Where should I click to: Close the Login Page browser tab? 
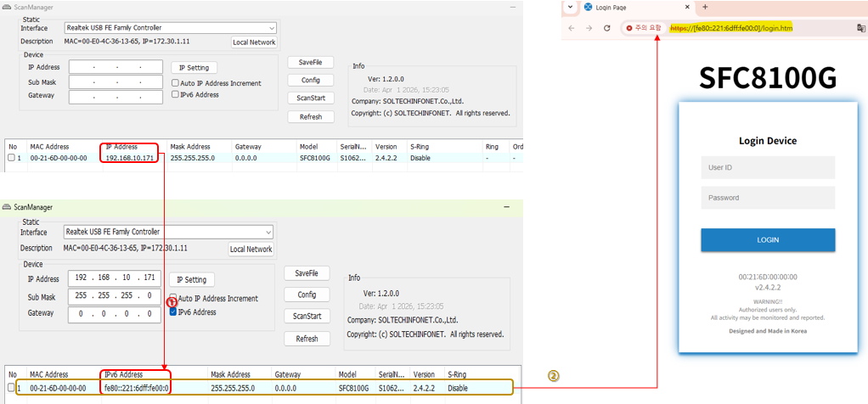687,7
